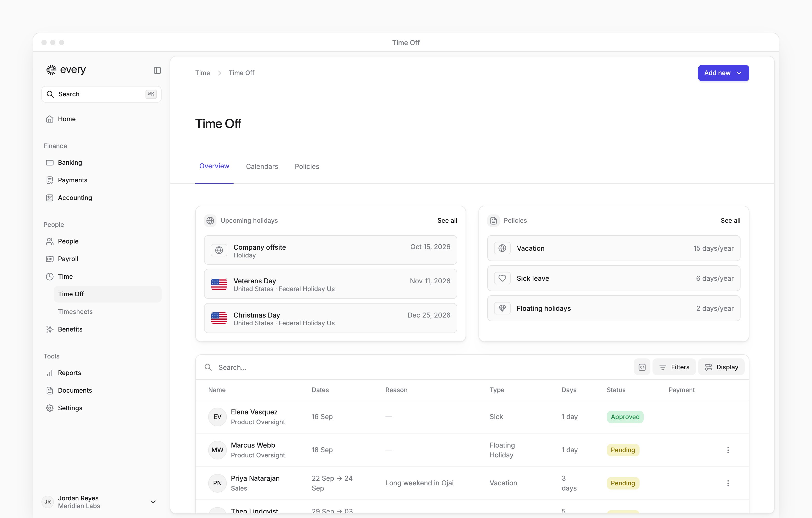Open the Filters menu
Screen dimensions: 812x518
[674, 367]
